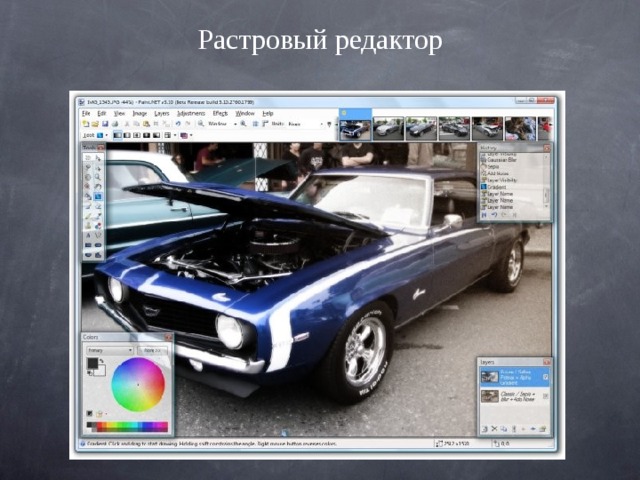The width and height of the screenshot is (640, 480).
Task: Click More button in Colors panel
Action: [x=152, y=351]
